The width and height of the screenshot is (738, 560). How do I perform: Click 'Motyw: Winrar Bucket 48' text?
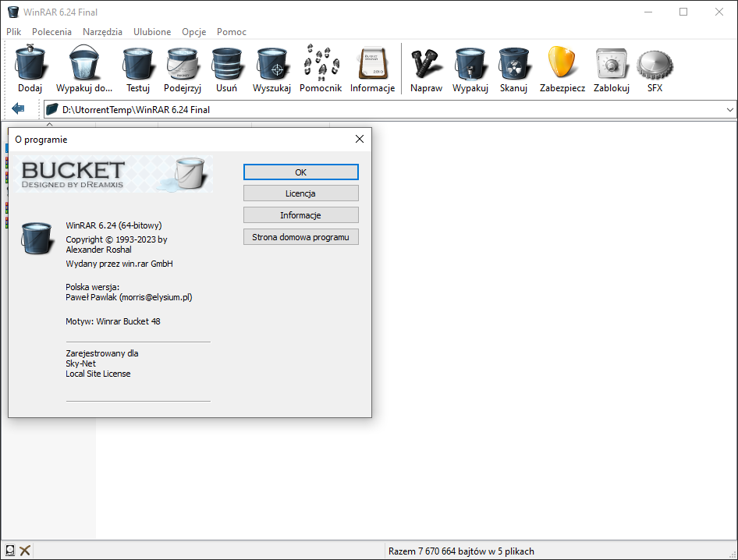[113, 321]
